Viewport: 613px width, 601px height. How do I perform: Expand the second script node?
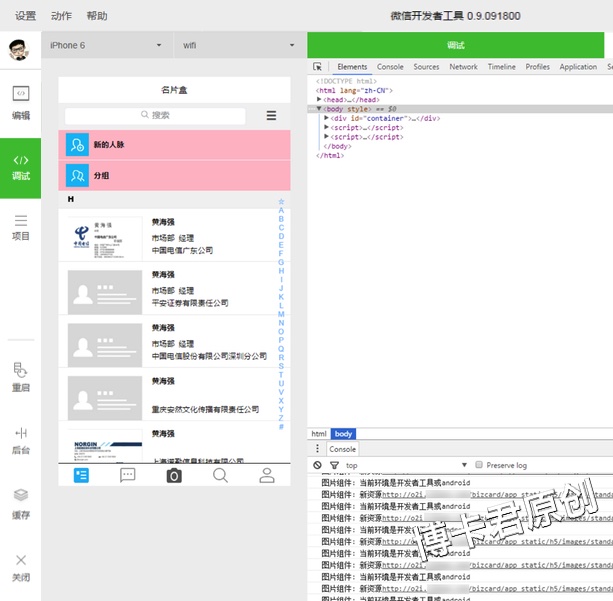[326, 136]
